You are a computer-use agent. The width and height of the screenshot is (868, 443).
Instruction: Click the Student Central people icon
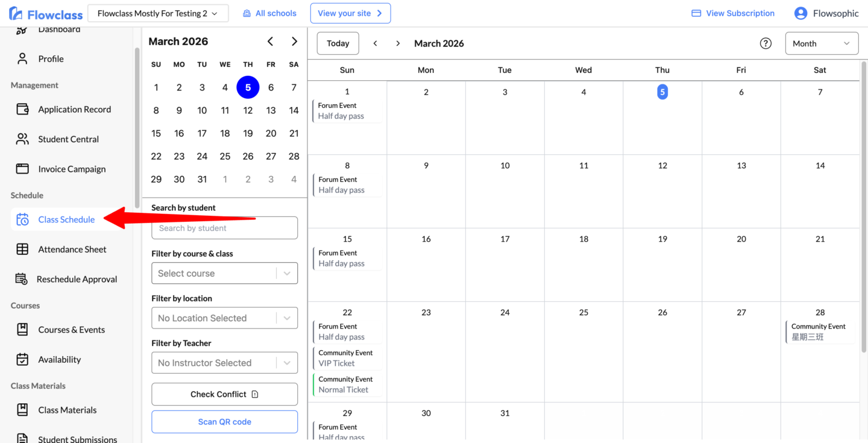pyautogui.click(x=22, y=139)
